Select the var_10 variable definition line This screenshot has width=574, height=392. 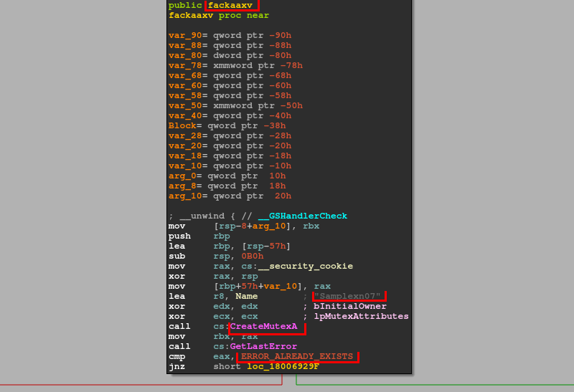(x=230, y=166)
